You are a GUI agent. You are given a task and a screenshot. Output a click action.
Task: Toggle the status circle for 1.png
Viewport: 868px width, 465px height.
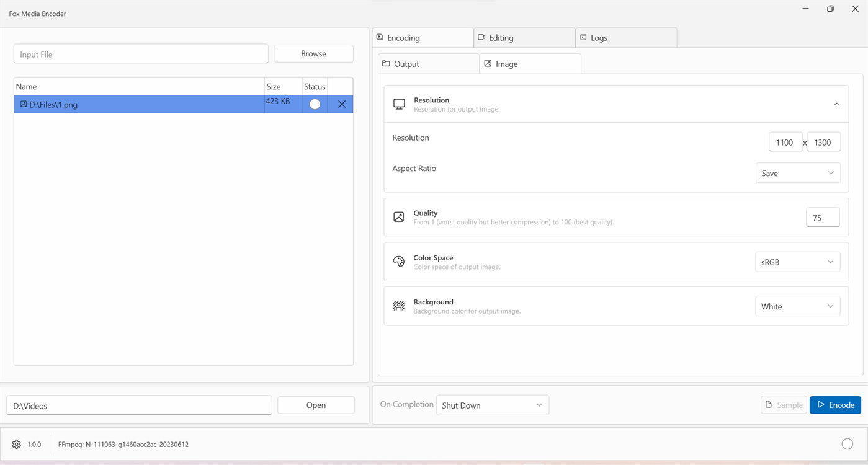pyautogui.click(x=315, y=104)
